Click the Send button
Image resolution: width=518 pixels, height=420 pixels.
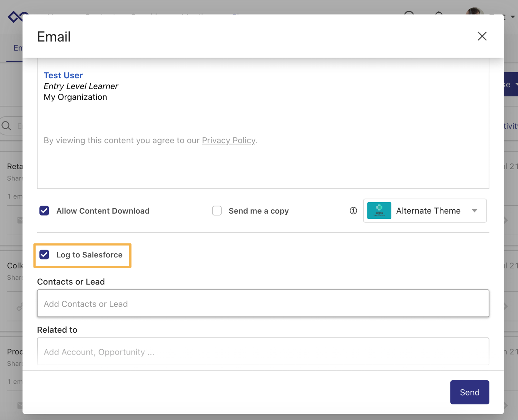tap(470, 392)
